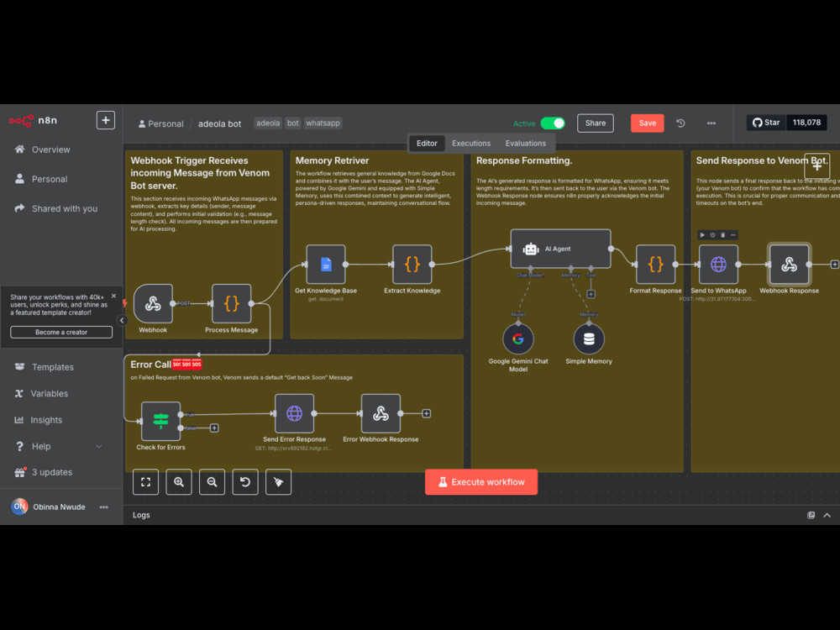The height and width of the screenshot is (630, 840).
Task: Expand Logs panel with up chevron
Action: pos(827,515)
